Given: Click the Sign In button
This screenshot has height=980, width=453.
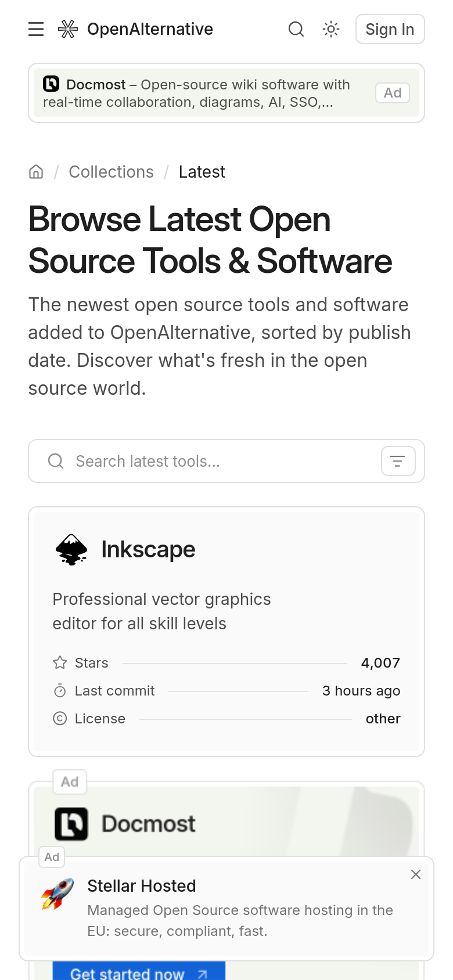Looking at the screenshot, I should 390,29.
